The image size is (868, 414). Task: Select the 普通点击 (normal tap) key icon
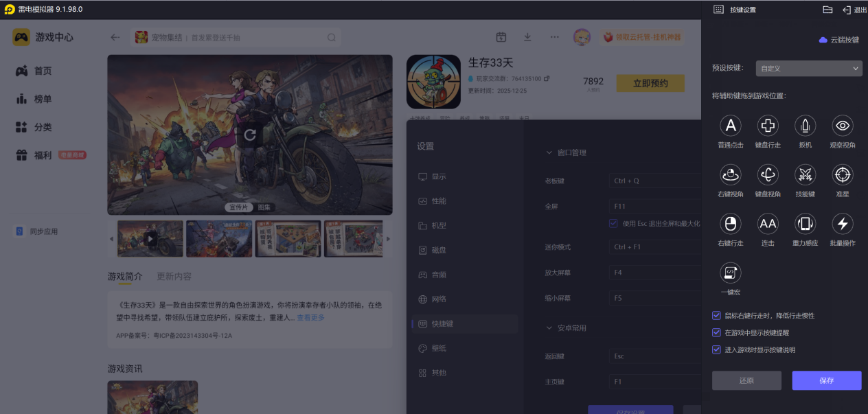[730, 126]
